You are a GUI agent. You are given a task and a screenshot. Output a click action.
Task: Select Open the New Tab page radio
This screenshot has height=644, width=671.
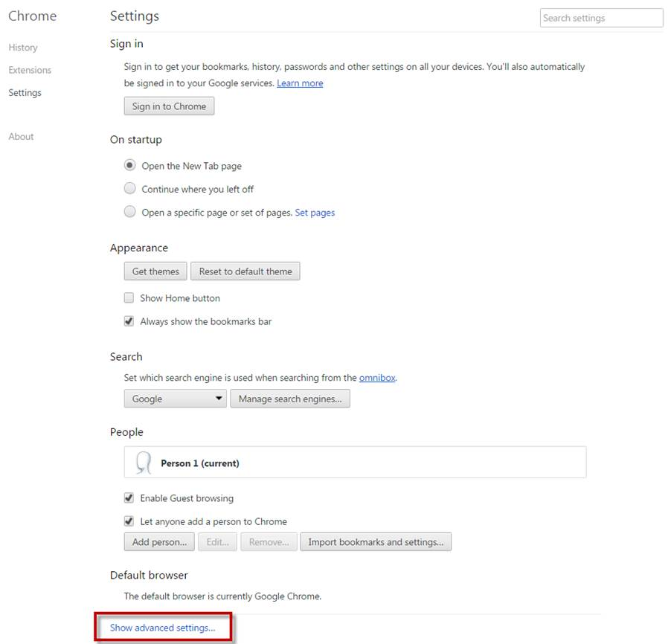click(x=129, y=165)
